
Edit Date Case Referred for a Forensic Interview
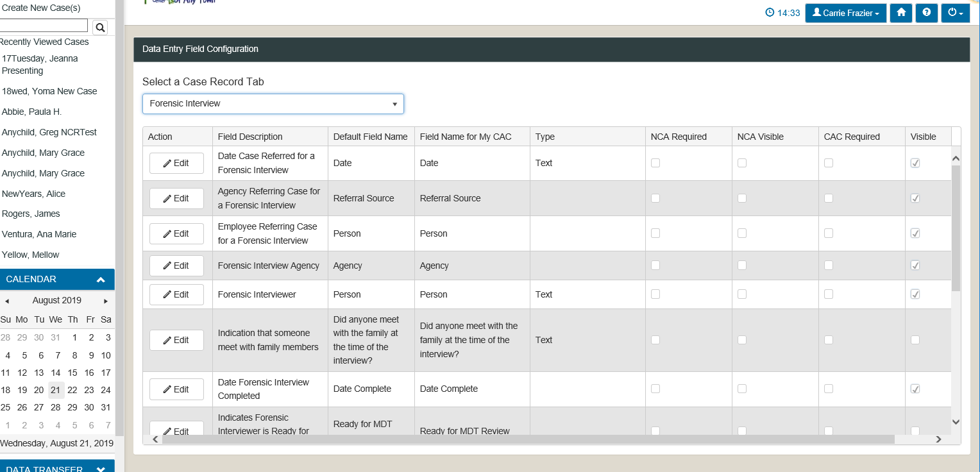(x=176, y=163)
